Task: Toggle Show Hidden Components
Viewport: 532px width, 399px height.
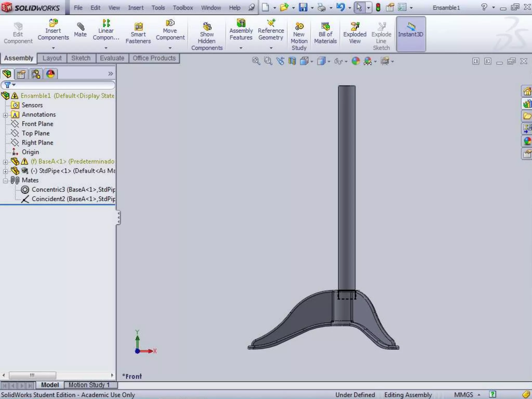Action: point(207,36)
